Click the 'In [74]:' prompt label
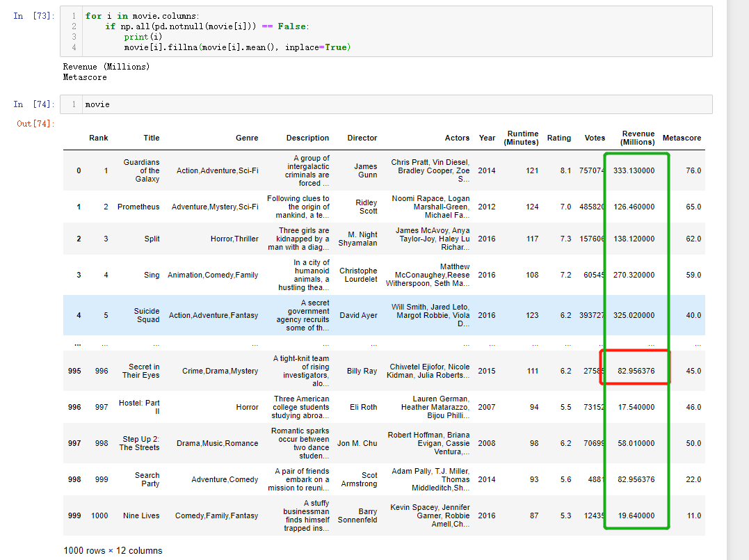The height and width of the screenshot is (560, 749). (34, 104)
